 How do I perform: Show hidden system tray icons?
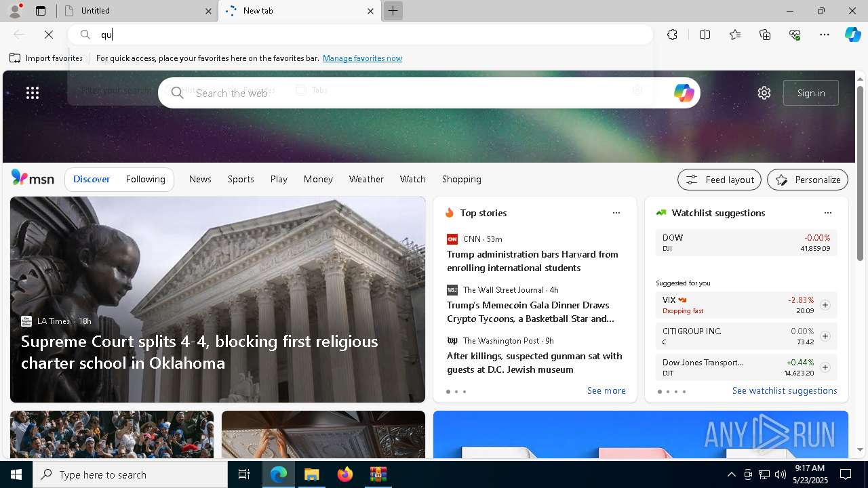click(731, 474)
